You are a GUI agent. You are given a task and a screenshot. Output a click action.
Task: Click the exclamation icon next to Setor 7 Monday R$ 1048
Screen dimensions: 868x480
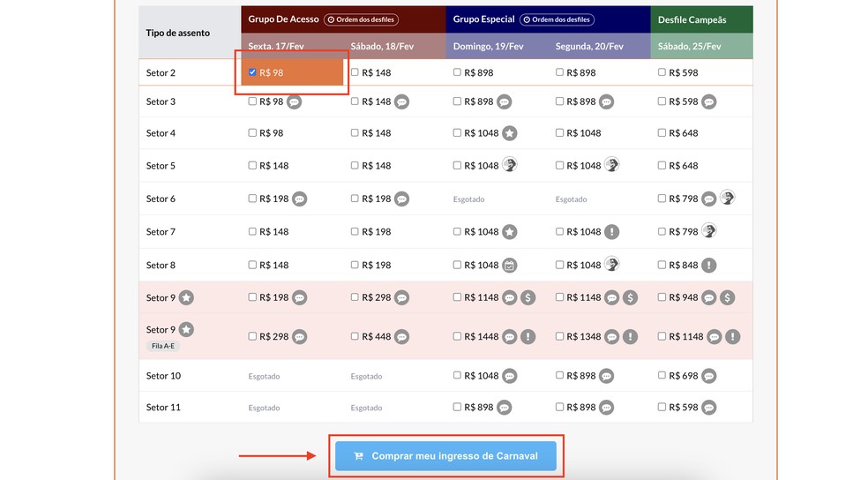click(612, 232)
